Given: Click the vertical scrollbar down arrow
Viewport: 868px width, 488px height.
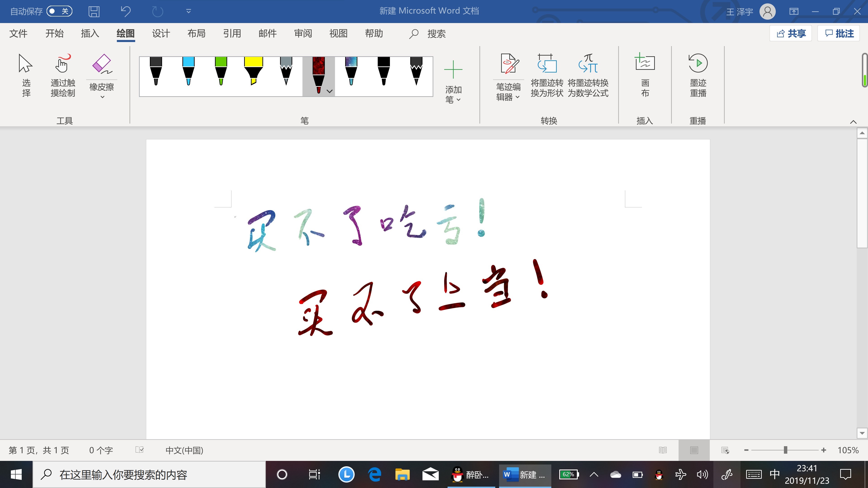Looking at the screenshot, I should [x=862, y=433].
